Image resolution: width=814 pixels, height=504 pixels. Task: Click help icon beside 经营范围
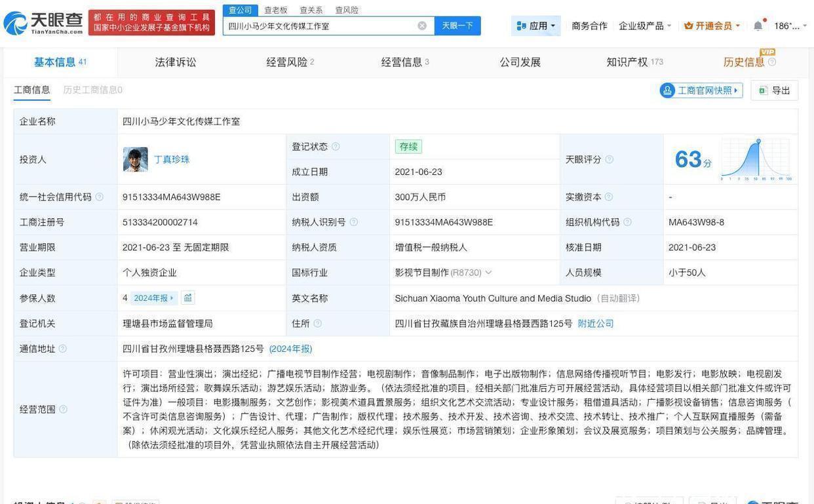(x=63, y=410)
